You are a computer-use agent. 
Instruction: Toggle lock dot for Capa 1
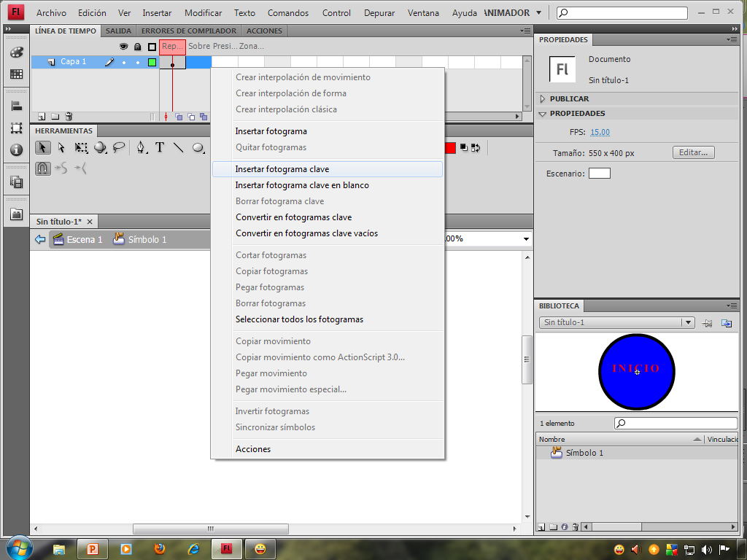tap(137, 63)
